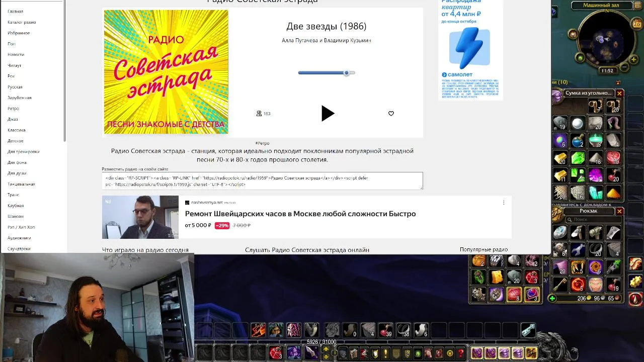The width and height of the screenshot is (644, 362).
Task: Select the cheese item in lower bag
Action: 497,277
